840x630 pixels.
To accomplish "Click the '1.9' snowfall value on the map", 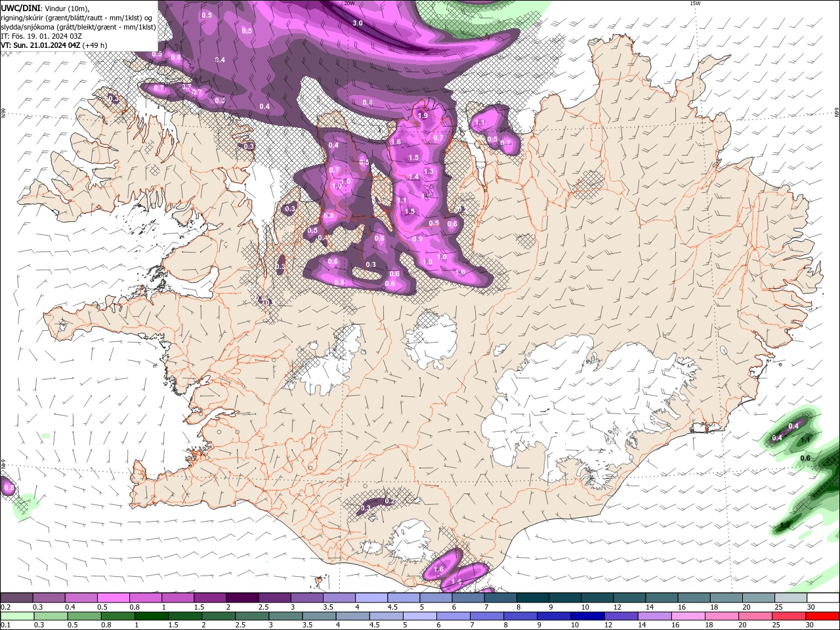I will pyautogui.click(x=423, y=116).
